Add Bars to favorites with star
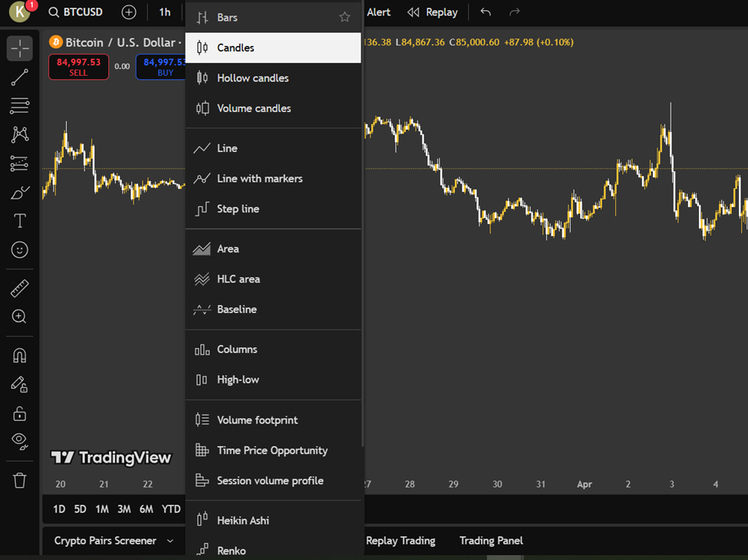 click(x=344, y=18)
